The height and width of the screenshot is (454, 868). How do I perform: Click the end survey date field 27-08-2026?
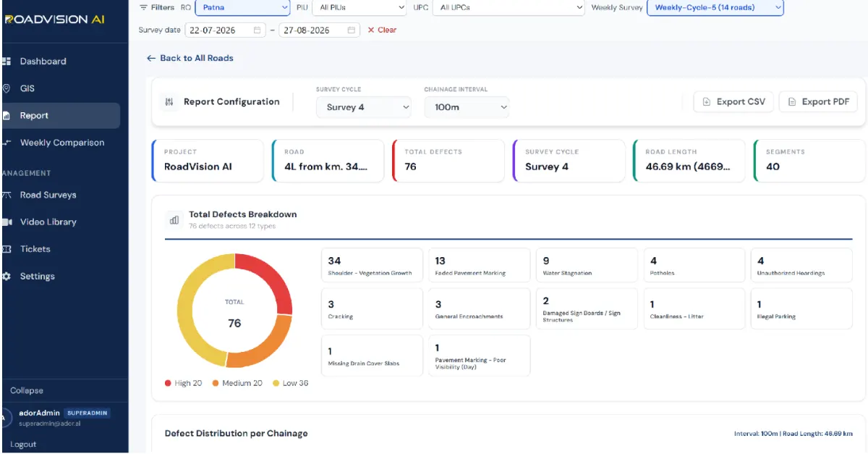point(320,30)
